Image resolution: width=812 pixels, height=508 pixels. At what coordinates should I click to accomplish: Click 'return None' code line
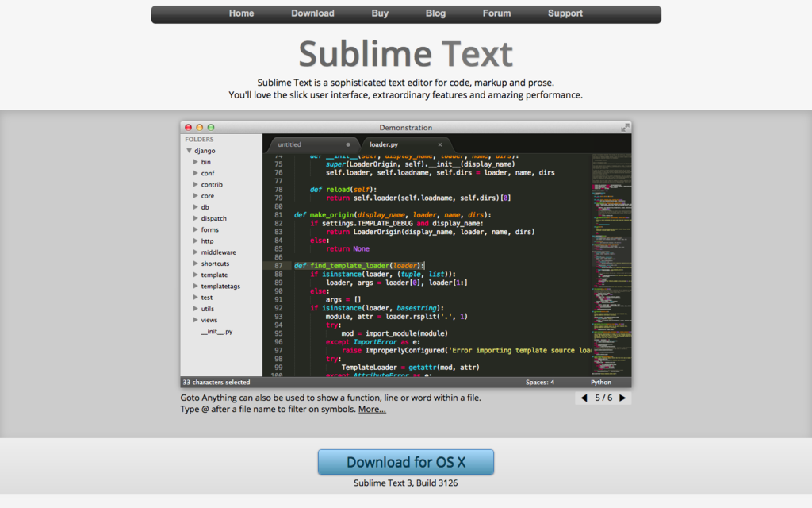coord(347,248)
